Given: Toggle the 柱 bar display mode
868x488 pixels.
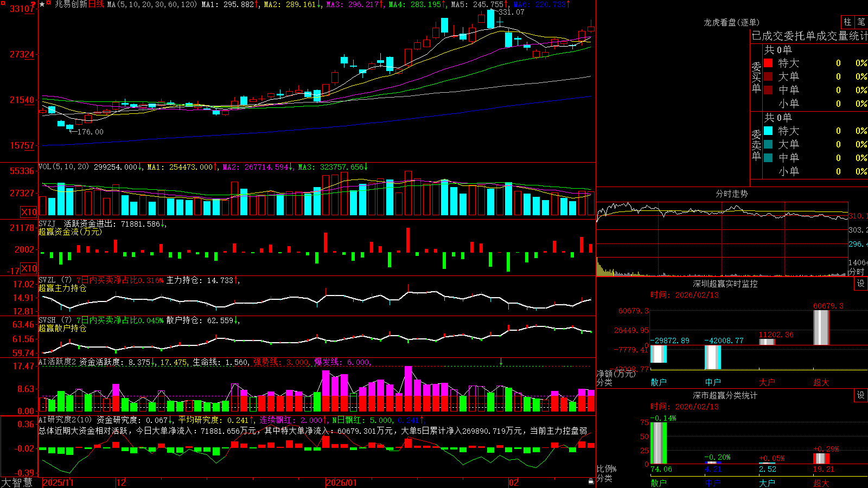Looking at the screenshot, I should (847, 22).
